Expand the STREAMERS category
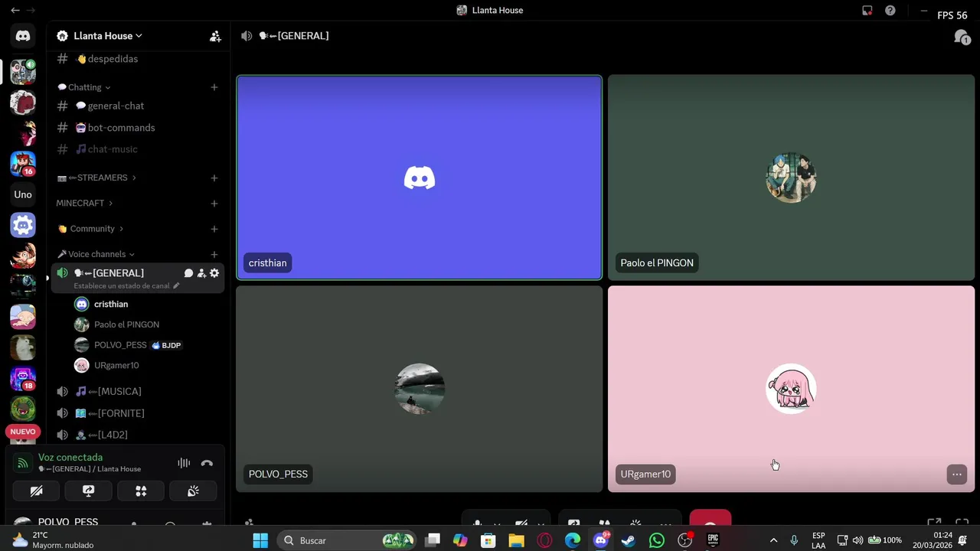 coord(96,178)
